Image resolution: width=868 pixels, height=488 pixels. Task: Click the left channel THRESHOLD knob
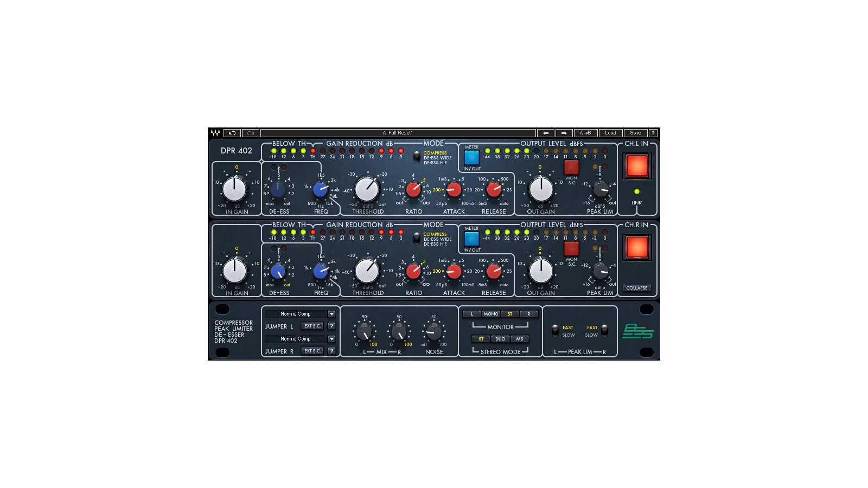tap(367, 190)
